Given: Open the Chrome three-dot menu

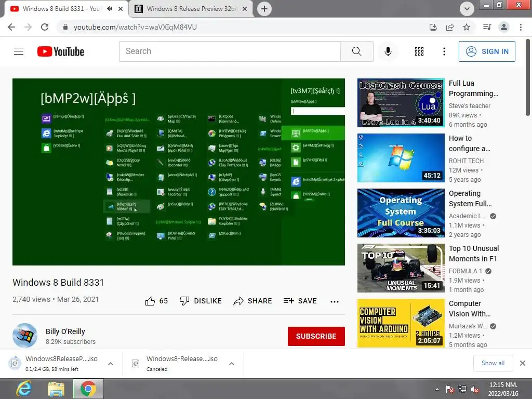Looking at the screenshot, I should click(521, 27).
